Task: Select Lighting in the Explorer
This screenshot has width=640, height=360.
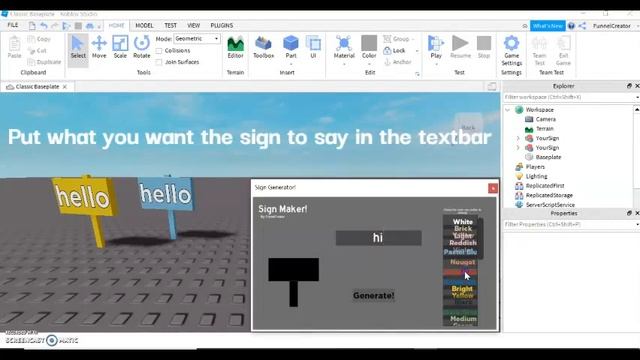Action: 536,176
